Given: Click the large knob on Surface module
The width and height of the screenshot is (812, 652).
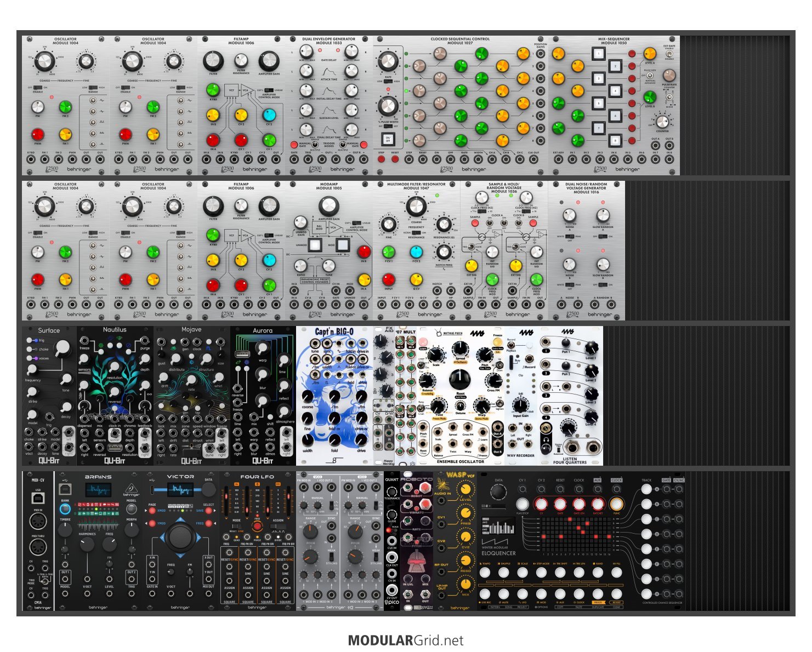Looking at the screenshot, I should pyautogui.click(x=63, y=347).
